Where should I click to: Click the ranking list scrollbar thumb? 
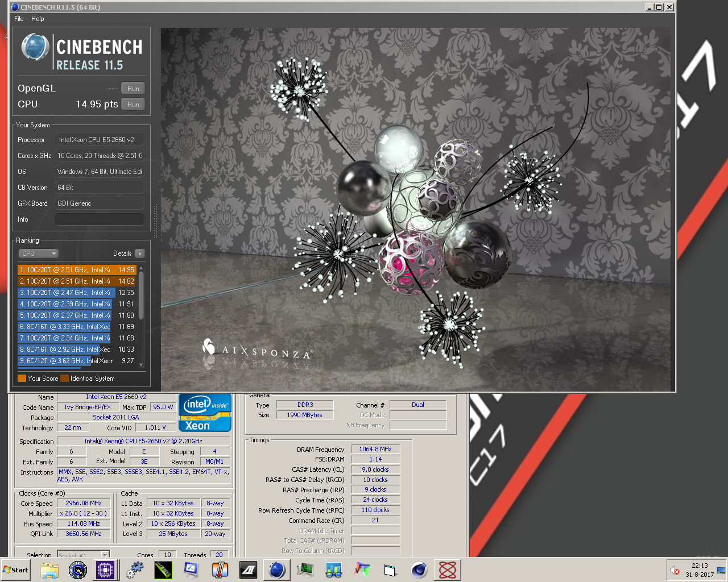[x=141, y=295]
